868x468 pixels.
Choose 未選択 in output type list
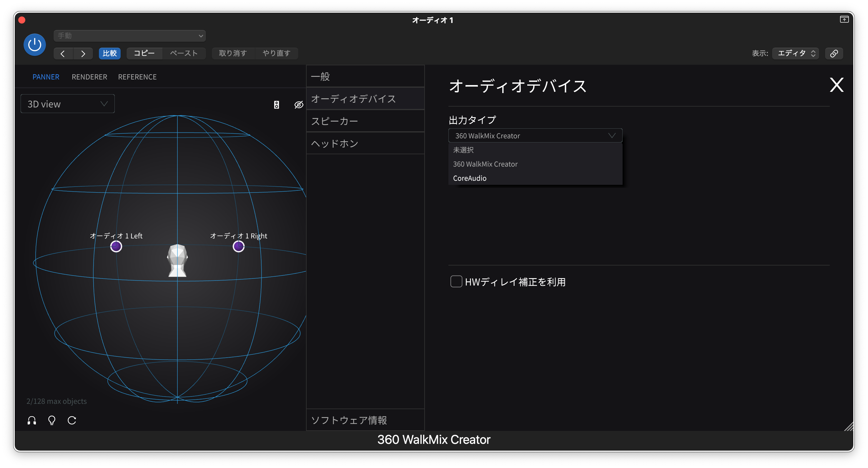pos(535,150)
